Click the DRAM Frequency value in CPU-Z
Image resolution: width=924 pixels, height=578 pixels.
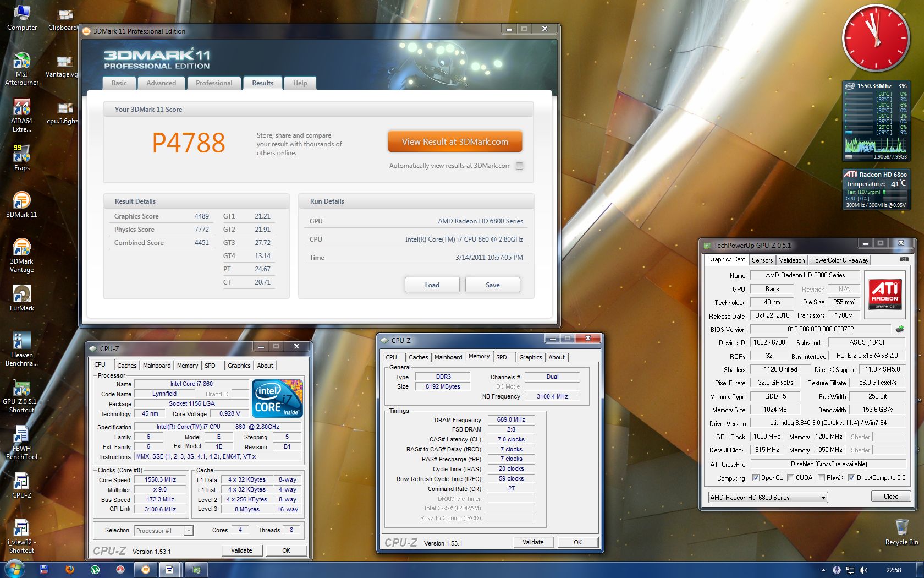[511, 420]
